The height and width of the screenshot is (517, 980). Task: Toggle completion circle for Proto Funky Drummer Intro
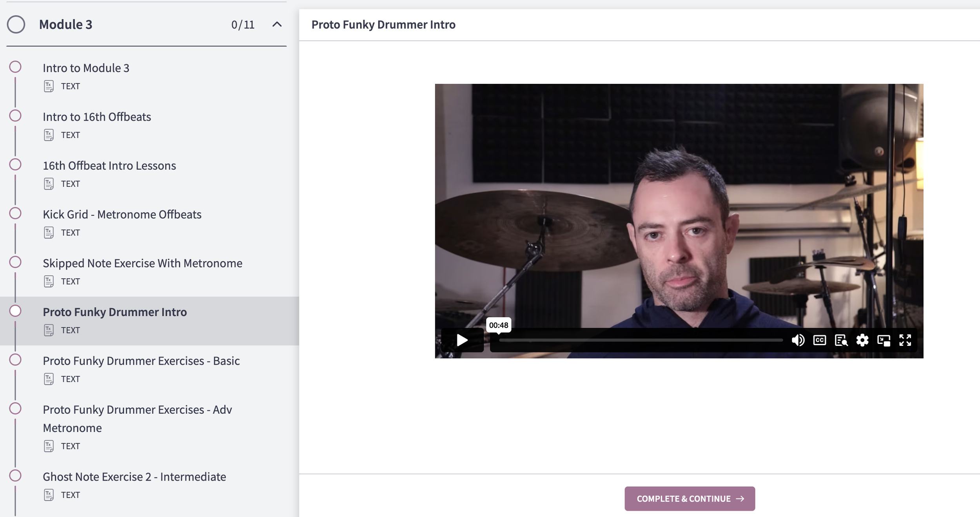(x=15, y=311)
